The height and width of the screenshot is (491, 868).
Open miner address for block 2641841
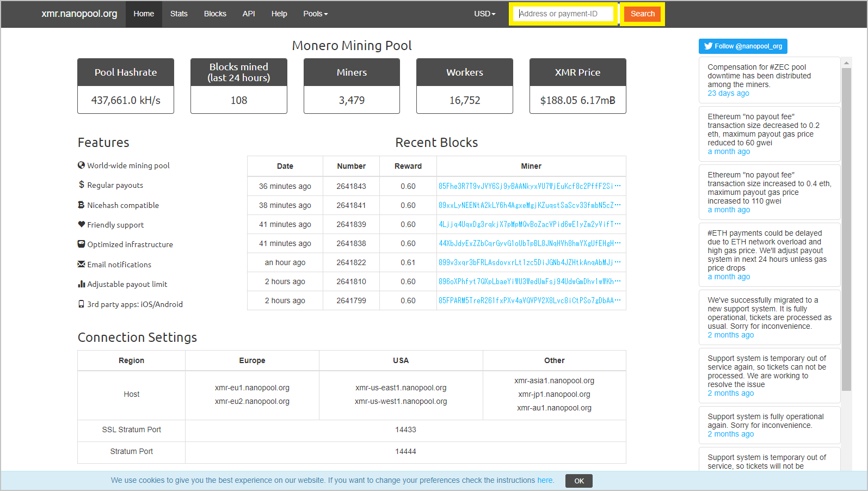point(530,205)
